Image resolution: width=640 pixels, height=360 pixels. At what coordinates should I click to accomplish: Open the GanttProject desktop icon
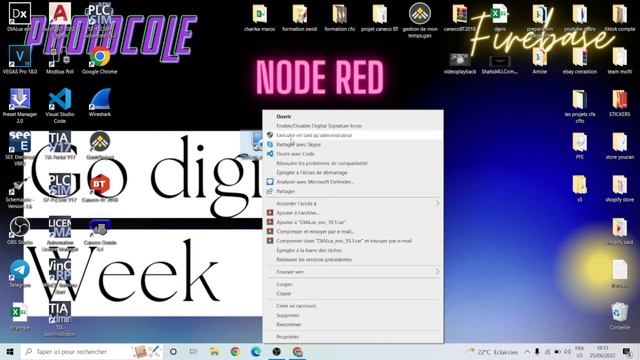100,145
